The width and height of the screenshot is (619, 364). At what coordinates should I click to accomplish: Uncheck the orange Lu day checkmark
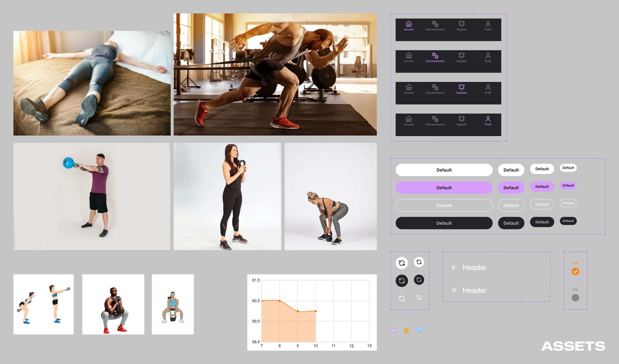[x=575, y=271]
